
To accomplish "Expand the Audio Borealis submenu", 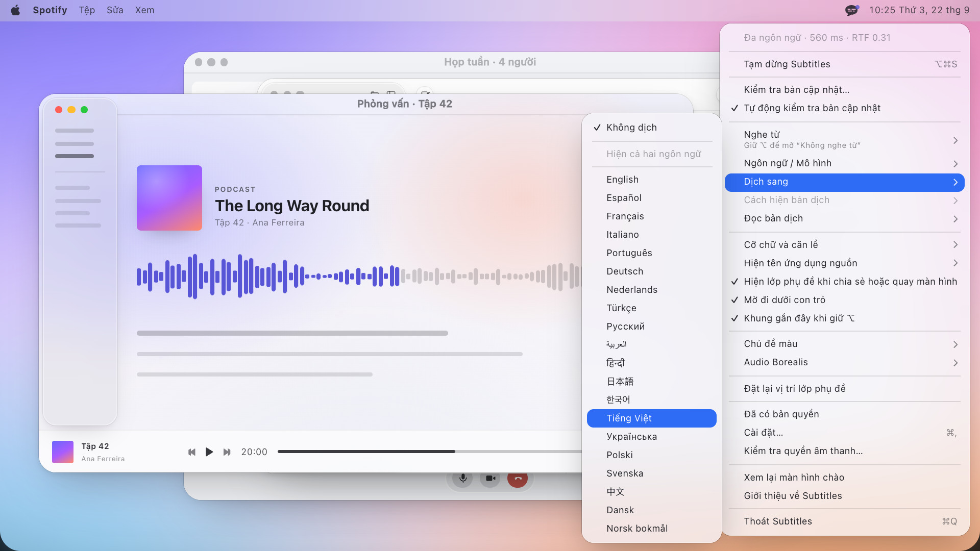I will [x=845, y=362].
